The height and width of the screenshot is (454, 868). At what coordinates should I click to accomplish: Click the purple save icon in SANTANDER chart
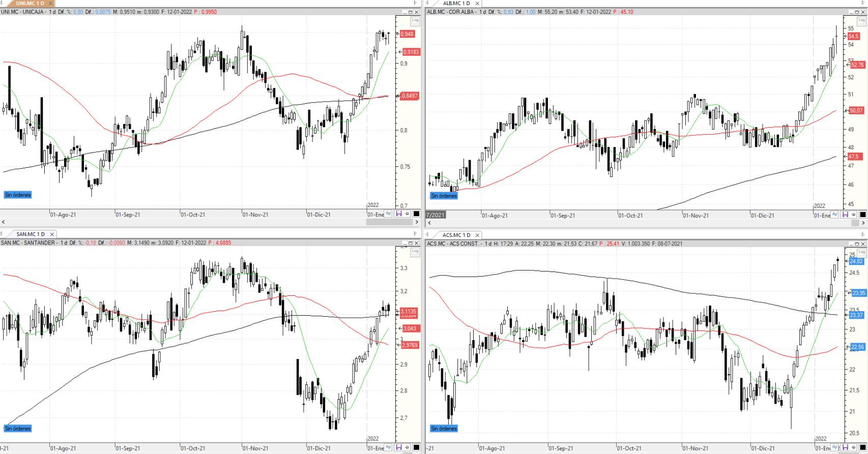coord(398,447)
